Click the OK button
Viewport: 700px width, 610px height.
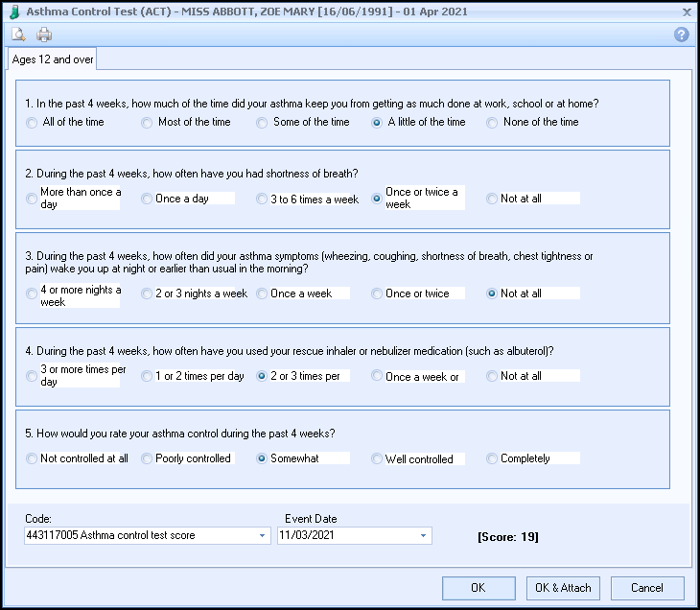[x=478, y=588]
